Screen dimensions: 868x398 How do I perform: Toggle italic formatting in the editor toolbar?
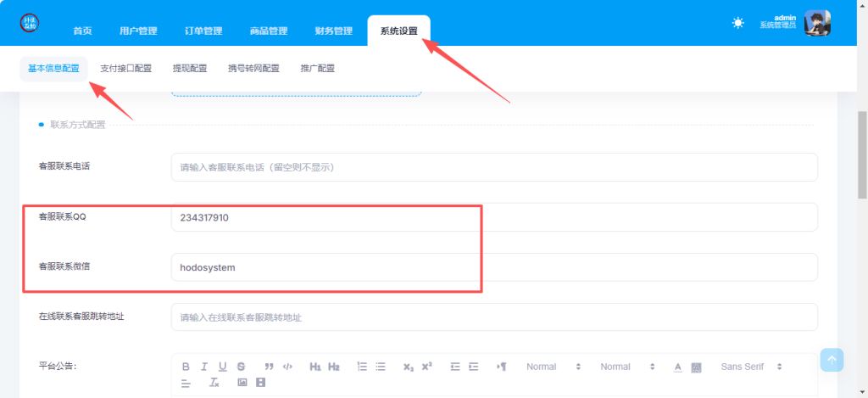(204, 367)
